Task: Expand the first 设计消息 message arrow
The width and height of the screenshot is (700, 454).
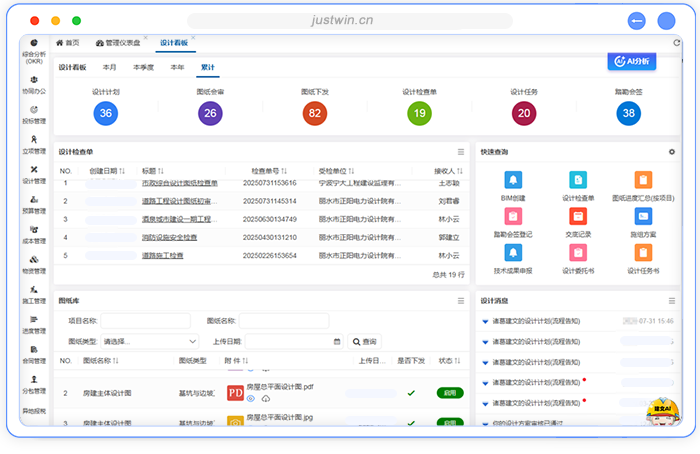Action: pyautogui.click(x=485, y=321)
